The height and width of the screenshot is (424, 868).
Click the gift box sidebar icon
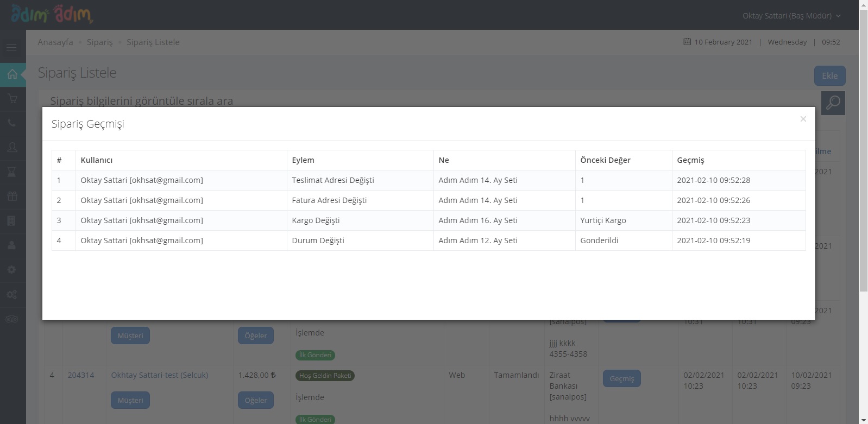pos(12,197)
